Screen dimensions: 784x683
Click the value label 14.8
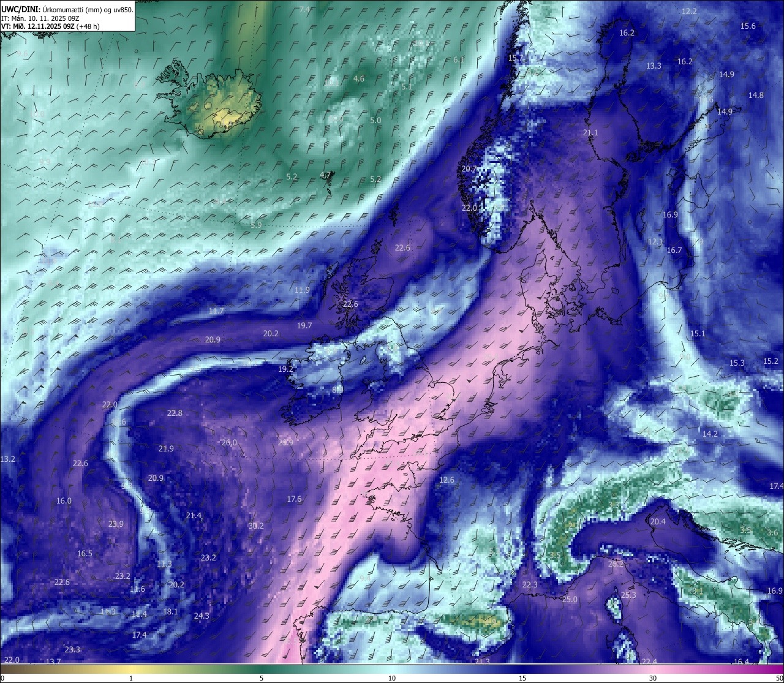pyautogui.click(x=756, y=95)
